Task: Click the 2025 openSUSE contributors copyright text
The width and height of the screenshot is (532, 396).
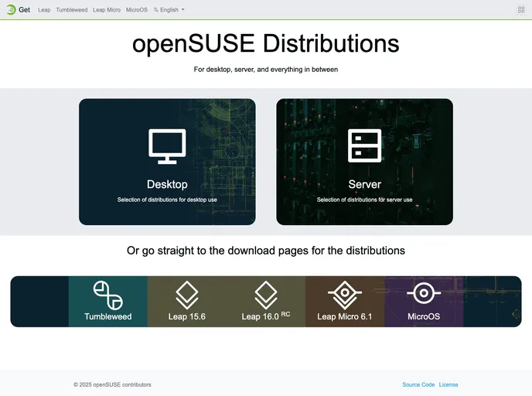Action: [112, 384]
